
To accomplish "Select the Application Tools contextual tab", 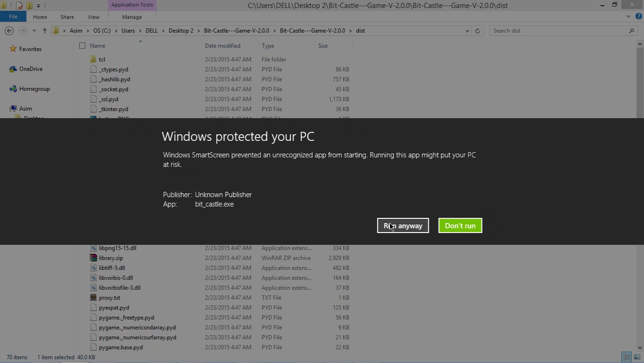I will (x=132, y=5).
